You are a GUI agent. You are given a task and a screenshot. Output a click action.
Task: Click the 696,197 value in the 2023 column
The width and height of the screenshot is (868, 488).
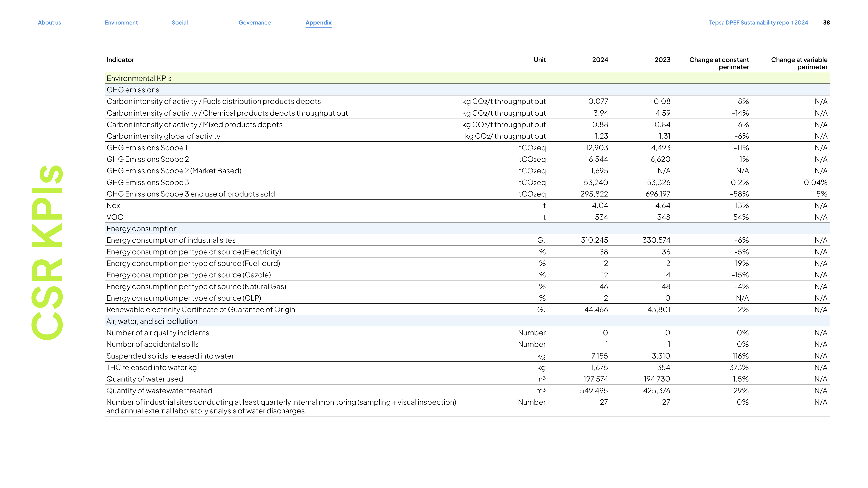pos(658,194)
